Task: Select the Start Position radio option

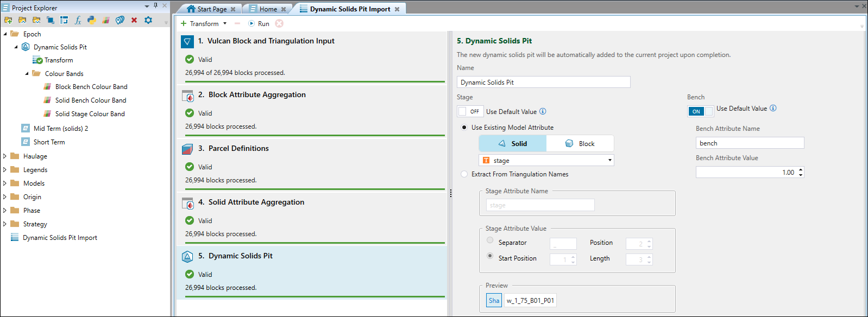Action: (x=490, y=256)
